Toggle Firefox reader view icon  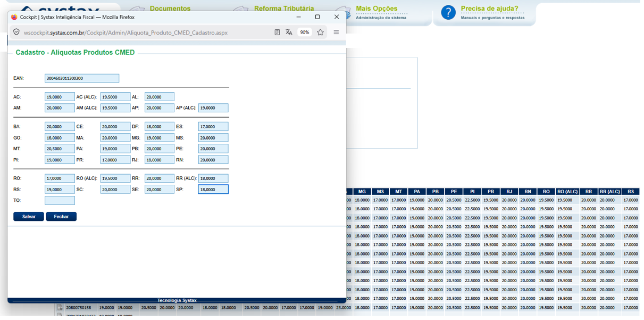coord(277,32)
